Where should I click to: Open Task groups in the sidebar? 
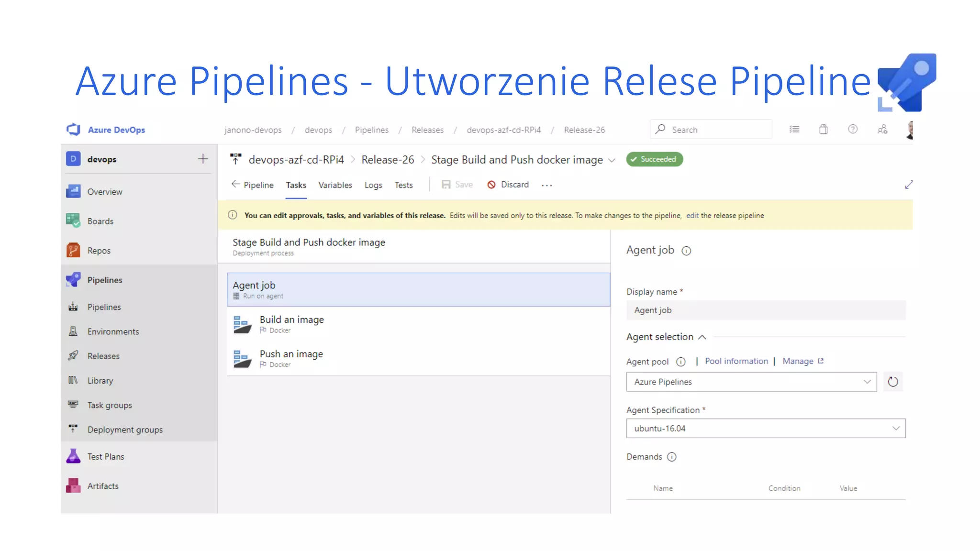tap(110, 405)
